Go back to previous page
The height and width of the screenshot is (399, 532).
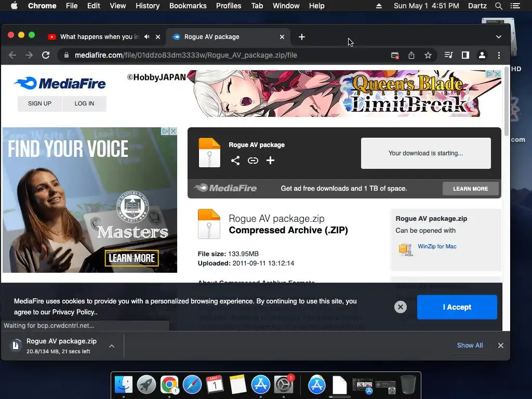12,55
